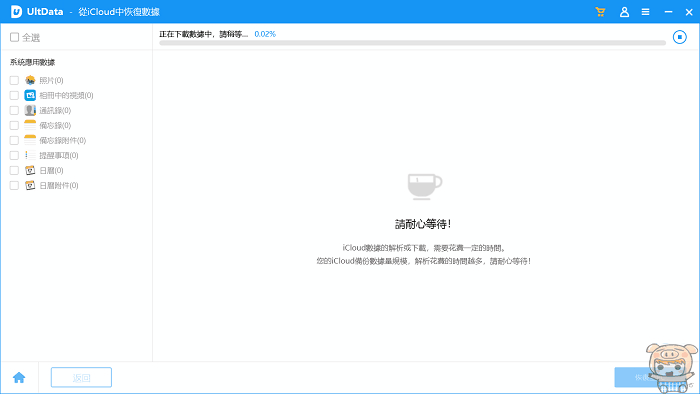The height and width of the screenshot is (394, 700).
Task: Select the 通訊錄(0) label
Action: [x=55, y=110]
